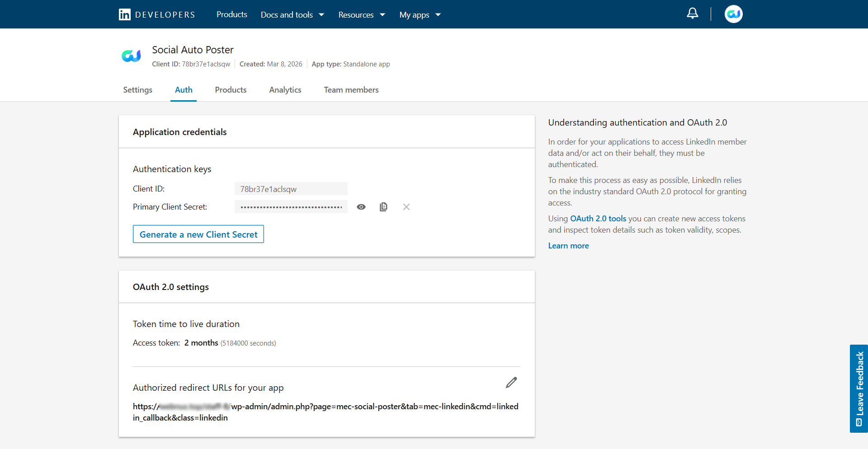Edit the authorized redirect URLs
868x449 pixels.
[511, 383]
